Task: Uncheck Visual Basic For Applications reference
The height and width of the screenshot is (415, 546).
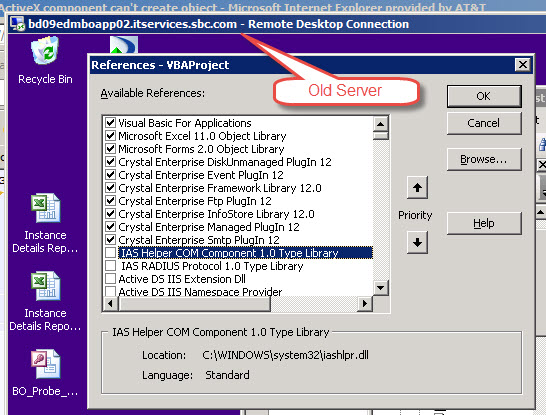Action: pos(110,123)
